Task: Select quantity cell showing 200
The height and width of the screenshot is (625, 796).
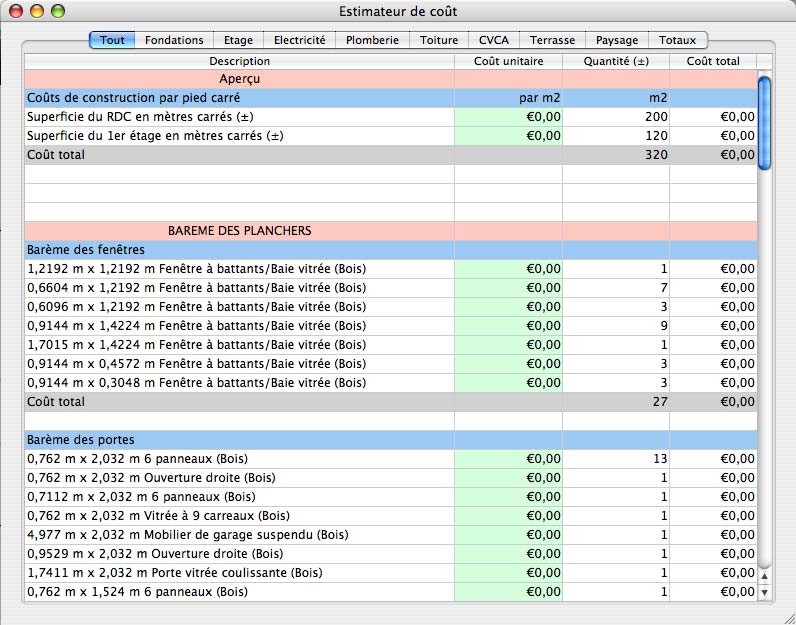Action: pyautogui.click(x=616, y=117)
